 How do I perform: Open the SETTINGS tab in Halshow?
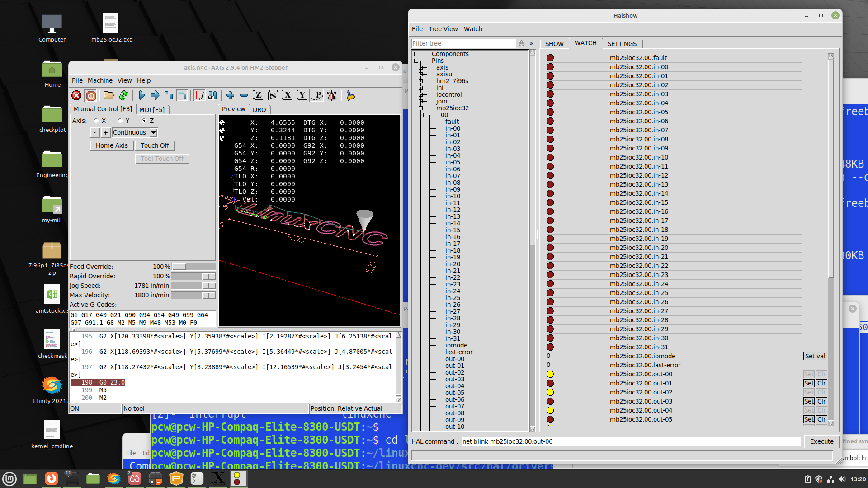coord(622,44)
